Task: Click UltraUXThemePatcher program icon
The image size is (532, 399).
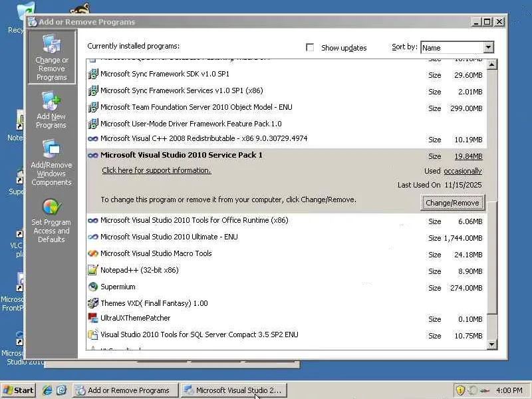Action: pyautogui.click(x=93, y=319)
